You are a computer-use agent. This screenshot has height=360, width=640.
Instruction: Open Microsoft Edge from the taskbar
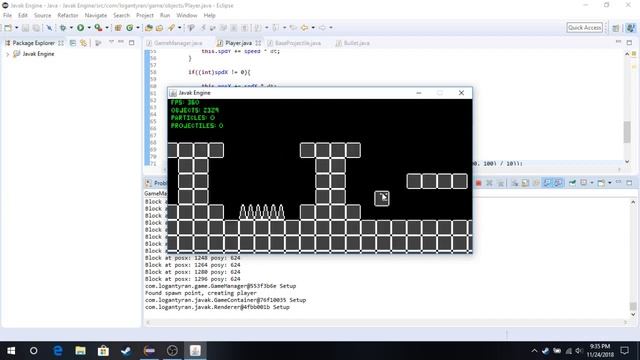click(x=58, y=351)
